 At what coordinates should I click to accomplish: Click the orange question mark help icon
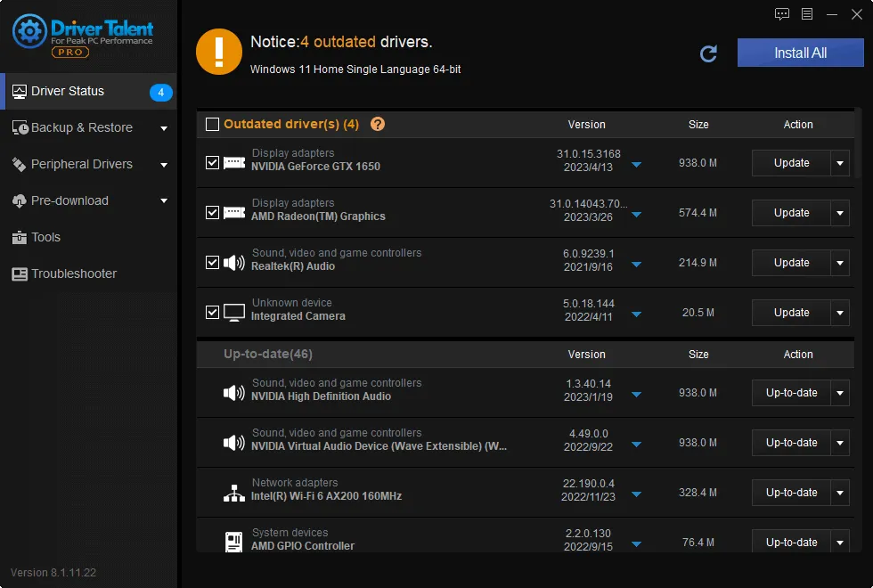point(378,124)
